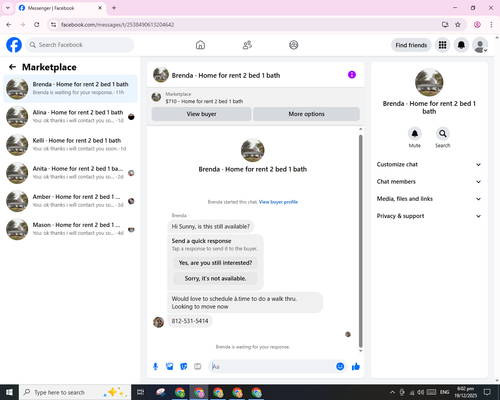This screenshot has width=500, height=400.
Task: Click the large listing photo in chat
Action: coord(253,150)
